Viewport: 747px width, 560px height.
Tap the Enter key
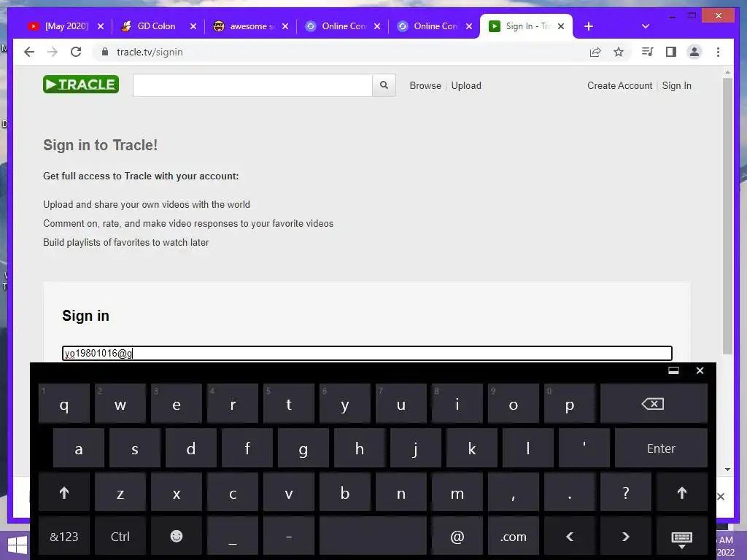point(661,448)
